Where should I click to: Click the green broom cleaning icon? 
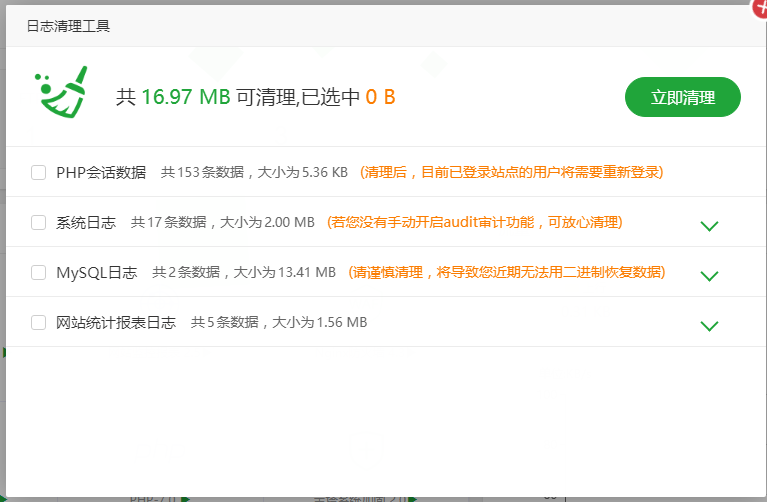[x=62, y=91]
